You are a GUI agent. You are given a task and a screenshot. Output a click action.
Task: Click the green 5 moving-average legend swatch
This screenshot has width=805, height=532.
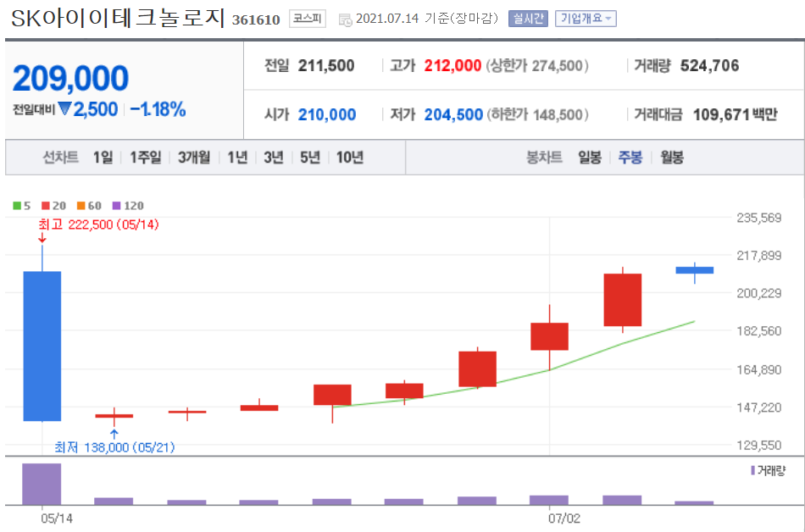17,206
